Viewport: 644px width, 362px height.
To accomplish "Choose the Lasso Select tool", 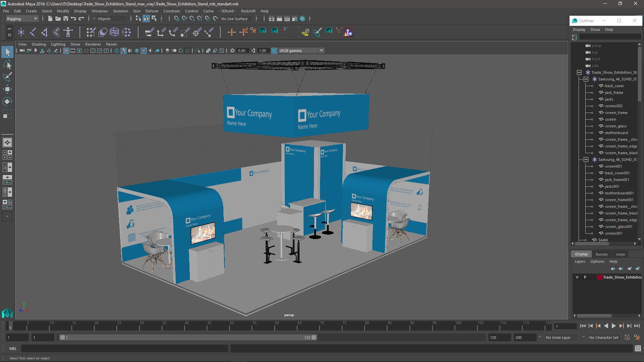I will [7, 64].
